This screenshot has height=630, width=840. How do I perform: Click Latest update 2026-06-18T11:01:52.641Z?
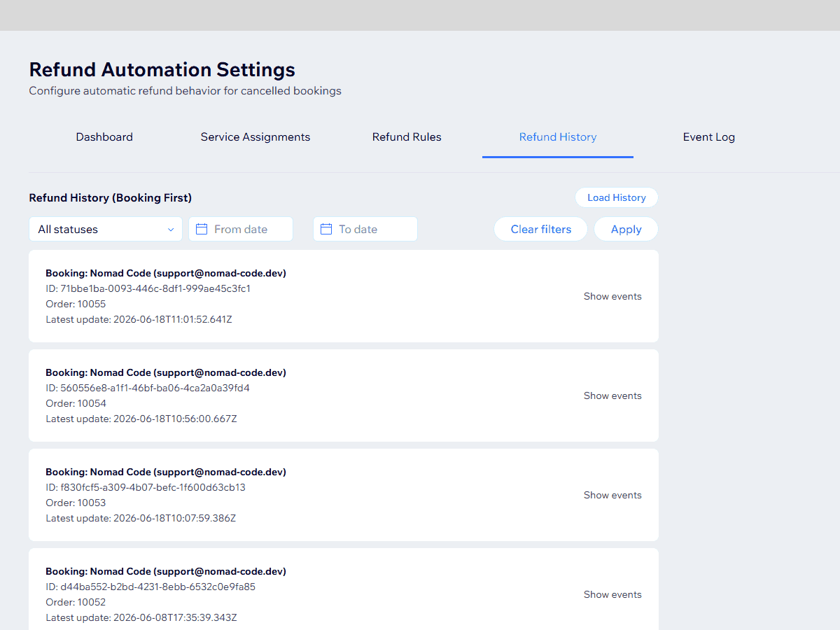(139, 319)
